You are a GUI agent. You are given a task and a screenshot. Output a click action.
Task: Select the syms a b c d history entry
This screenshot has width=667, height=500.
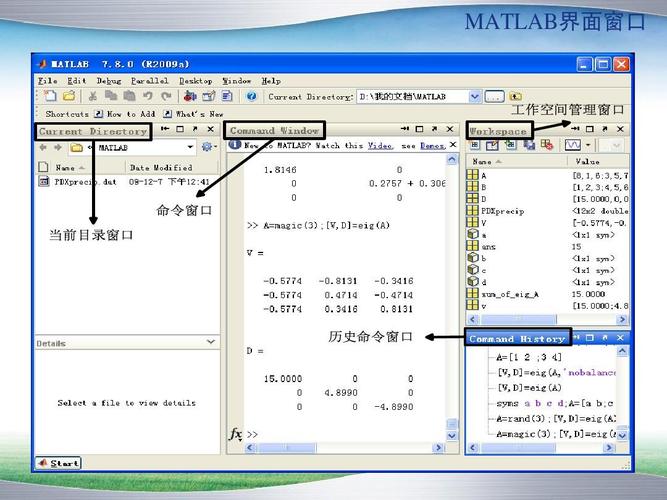tap(555, 403)
